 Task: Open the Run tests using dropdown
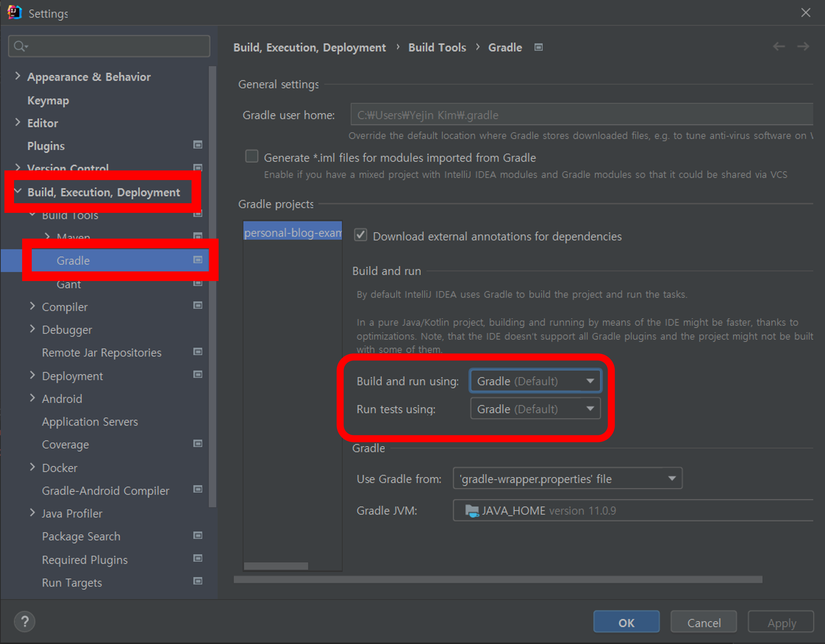click(535, 409)
